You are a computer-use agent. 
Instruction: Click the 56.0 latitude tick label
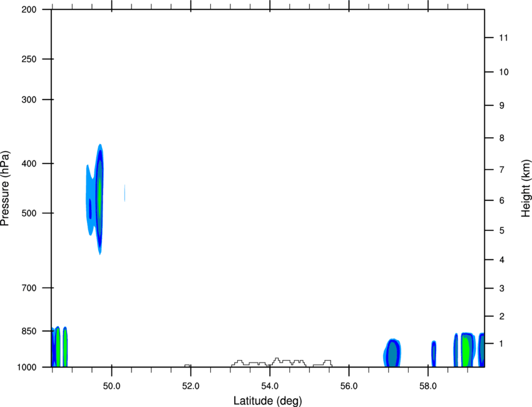click(x=349, y=386)
